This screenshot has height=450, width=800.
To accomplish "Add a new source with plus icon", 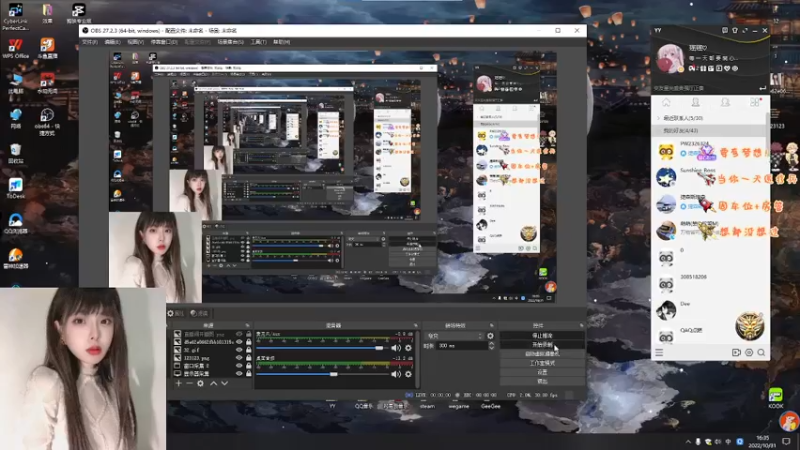I will 179,383.
